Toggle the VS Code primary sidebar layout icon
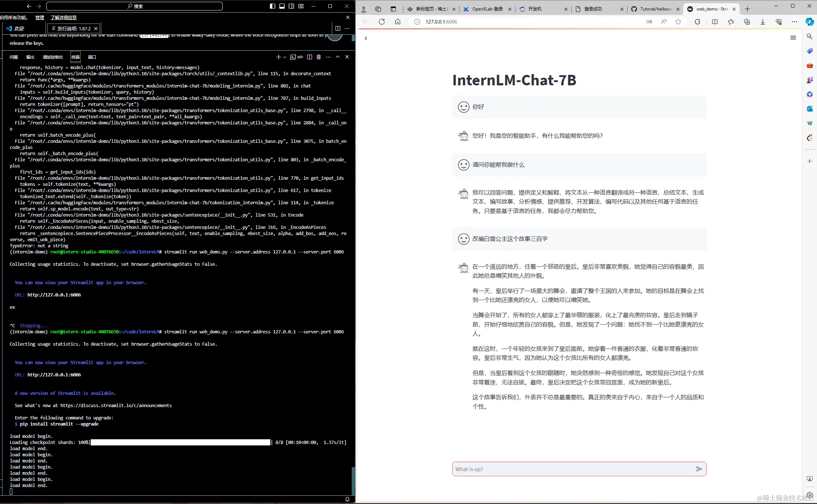817x504 pixels. pyautogui.click(x=273, y=6)
